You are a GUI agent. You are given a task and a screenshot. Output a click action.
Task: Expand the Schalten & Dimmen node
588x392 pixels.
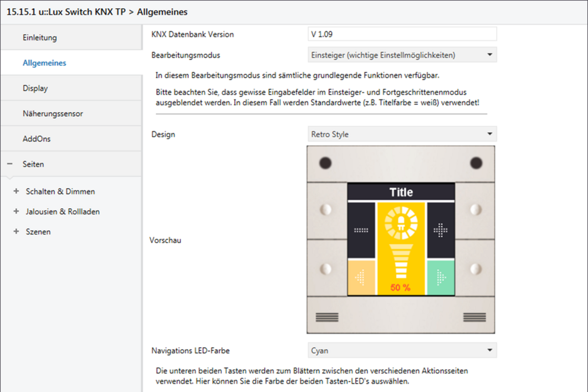(16, 192)
